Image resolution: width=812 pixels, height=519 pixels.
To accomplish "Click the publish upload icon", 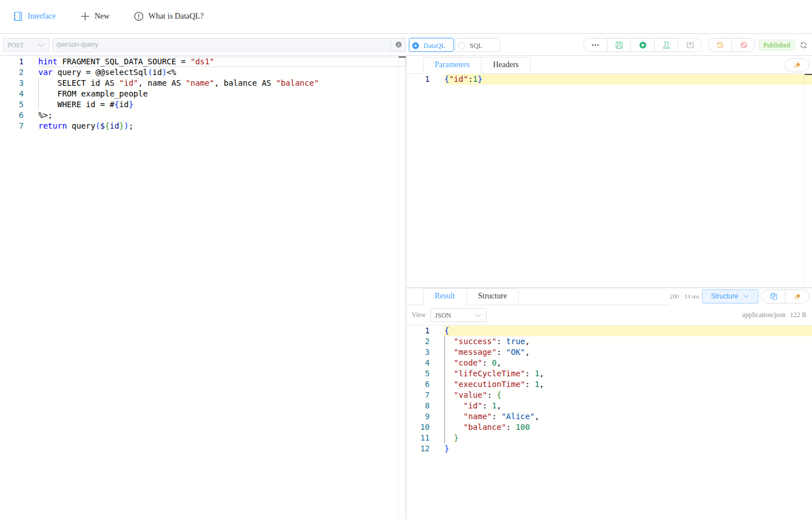I will pyautogui.click(x=690, y=45).
